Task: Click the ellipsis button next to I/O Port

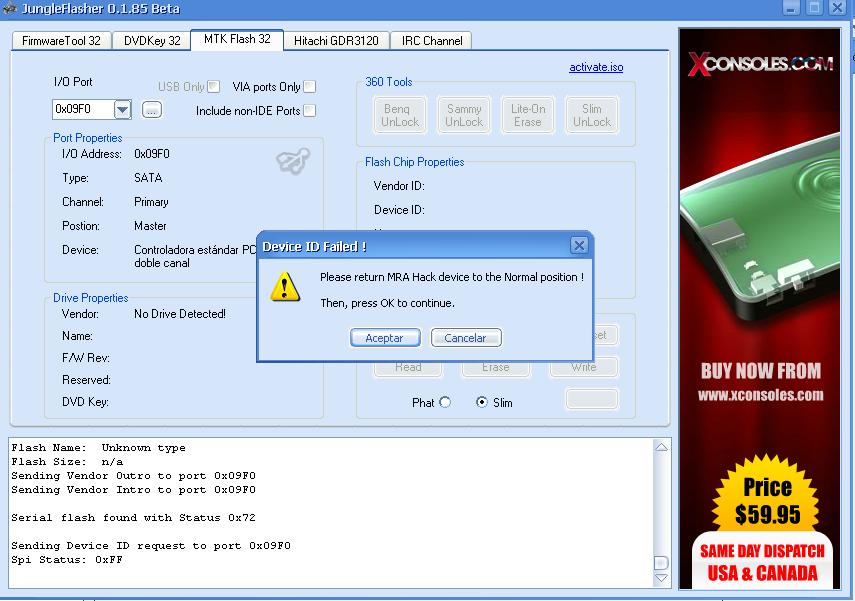Action: 152,110
